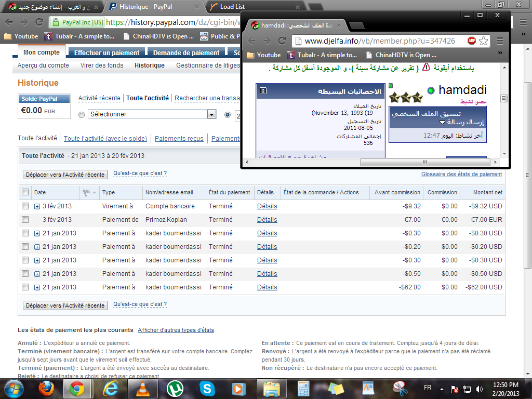Image resolution: width=532 pixels, height=399 pixels.
Task: Launch Internet Explorer from the taskbar
Action: (111, 389)
